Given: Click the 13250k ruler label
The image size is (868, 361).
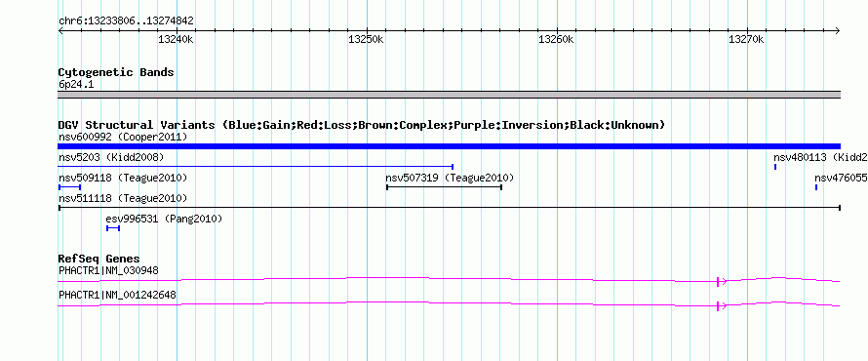Looking at the screenshot, I should coord(366,39).
